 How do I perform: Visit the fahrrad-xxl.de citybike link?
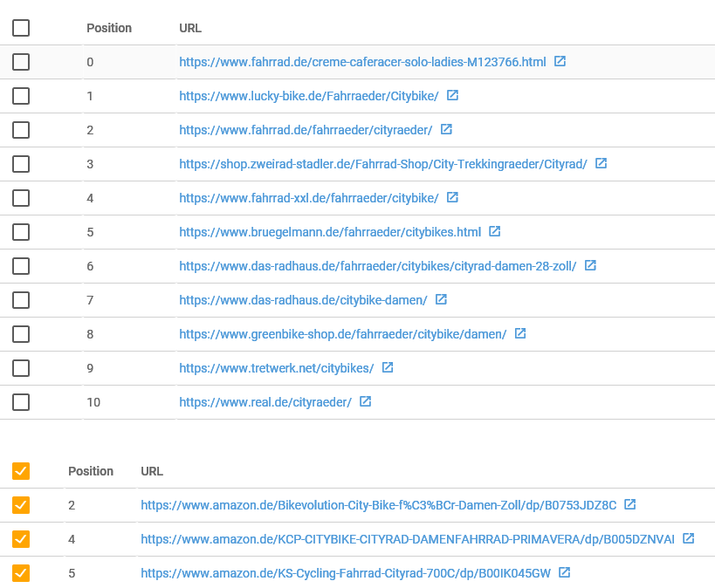coord(309,198)
